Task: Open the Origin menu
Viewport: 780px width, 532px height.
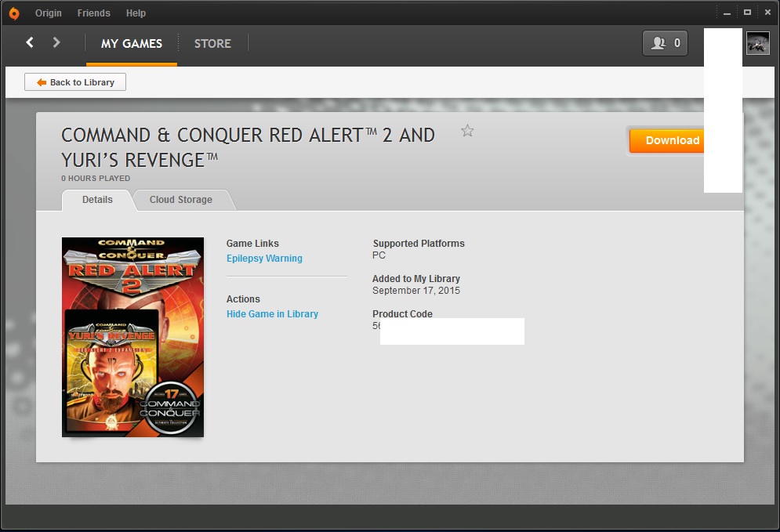Action: pos(49,13)
